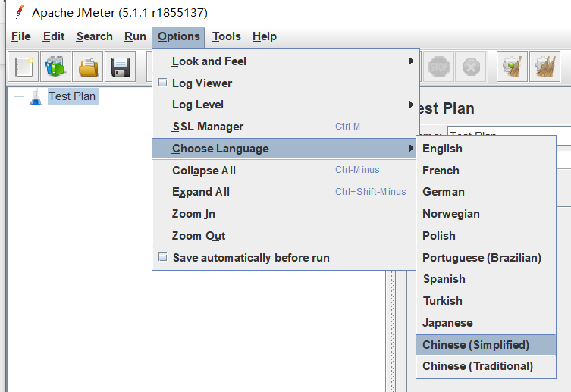Open the Help menu
This screenshot has height=392, width=571.
tap(265, 36)
